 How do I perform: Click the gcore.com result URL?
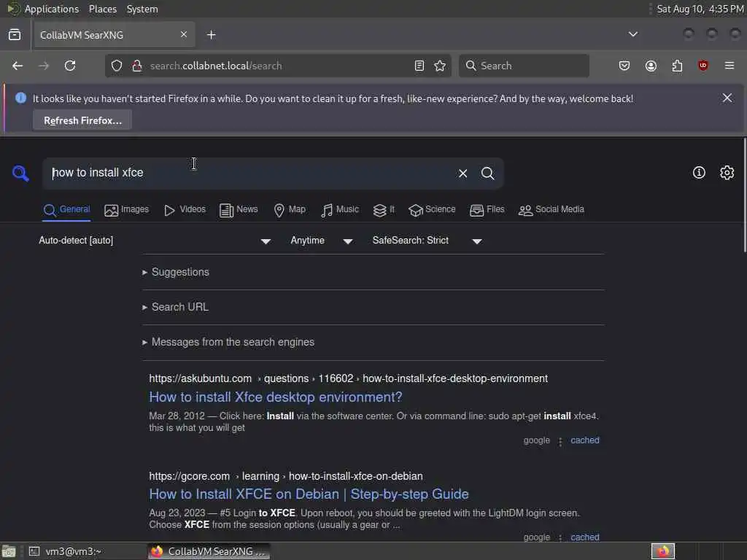[x=286, y=476]
